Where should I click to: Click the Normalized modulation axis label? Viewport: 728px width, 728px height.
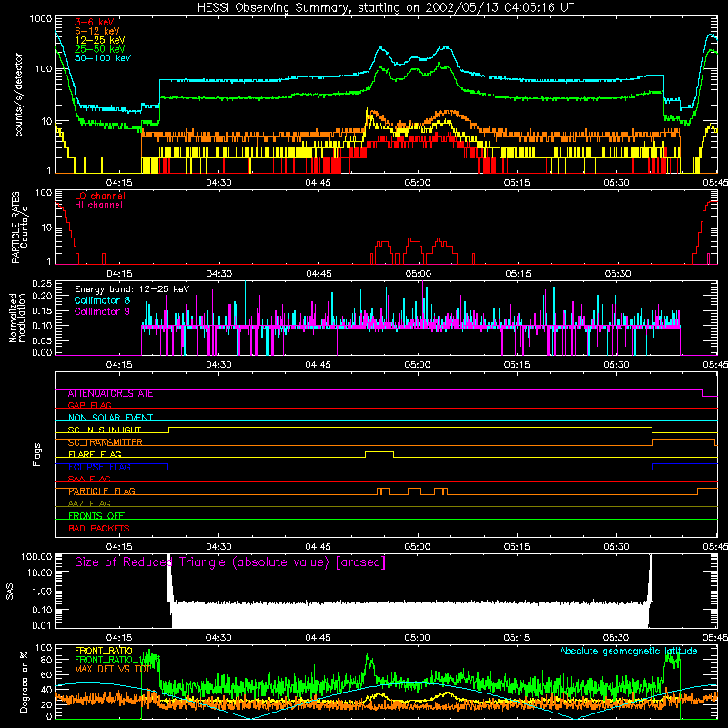coord(17,318)
